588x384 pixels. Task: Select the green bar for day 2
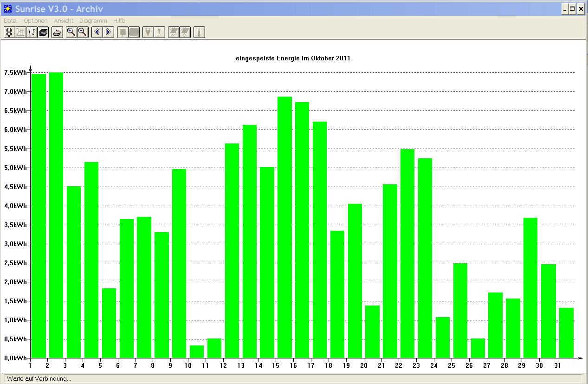click(56, 215)
